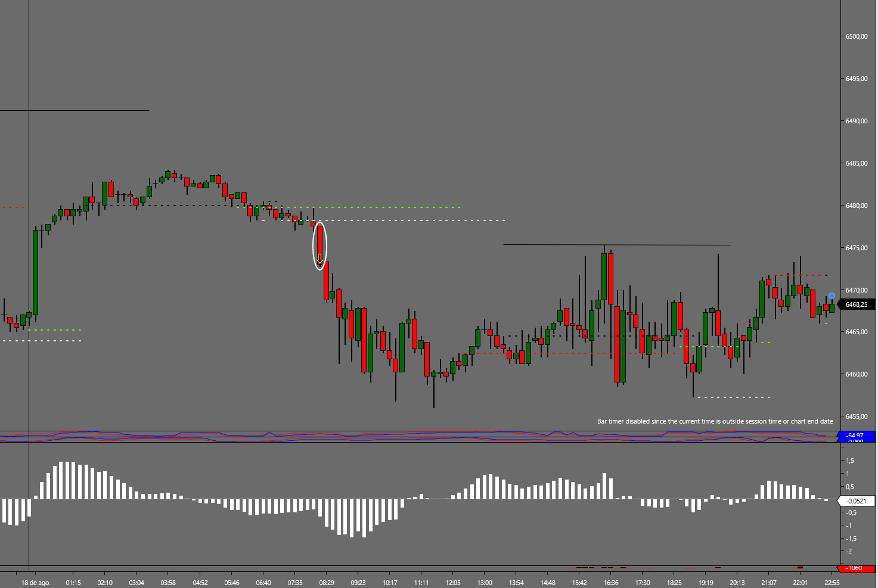Click the -0,5 histogram scale label
This screenshot has width=878, height=588.
851,513
